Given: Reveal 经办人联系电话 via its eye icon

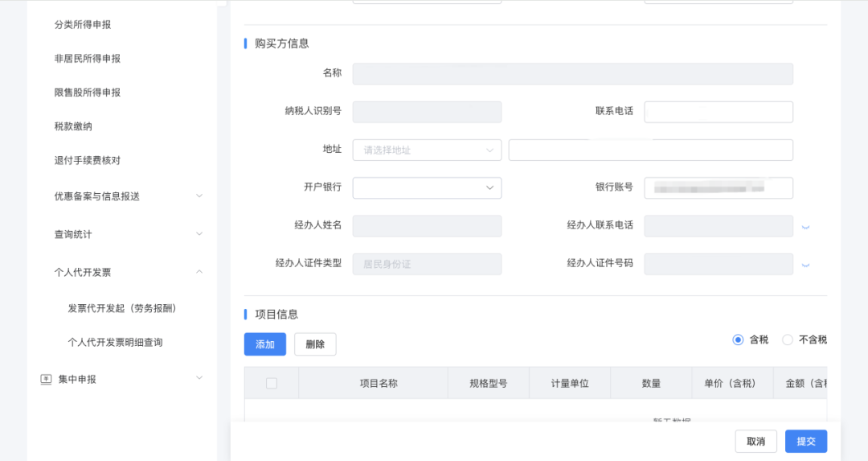Looking at the screenshot, I should (805, 227).
